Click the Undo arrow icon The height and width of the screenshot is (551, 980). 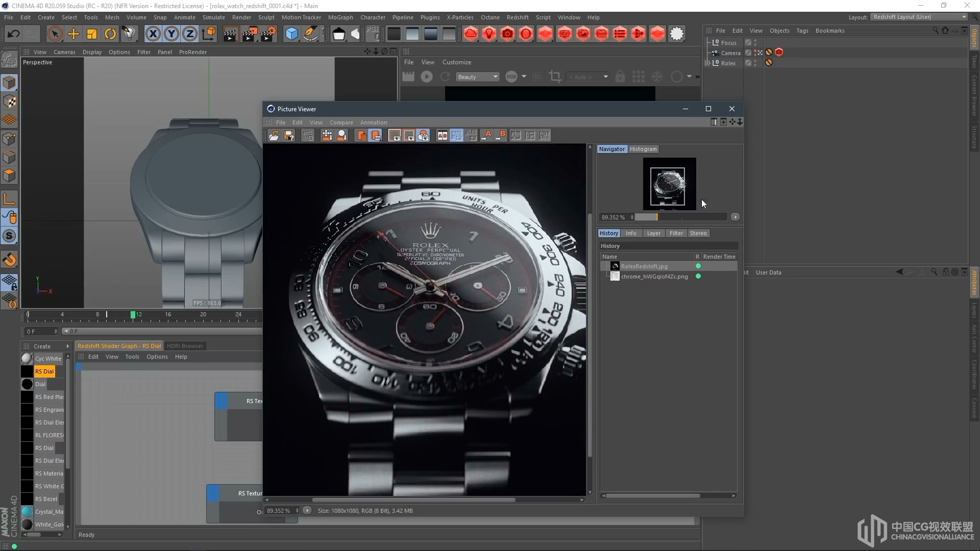point(14,34)
